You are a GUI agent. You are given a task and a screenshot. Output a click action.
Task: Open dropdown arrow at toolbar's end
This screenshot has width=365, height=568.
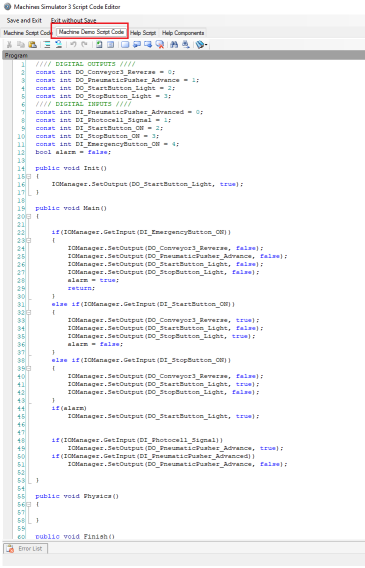(206, 45)
